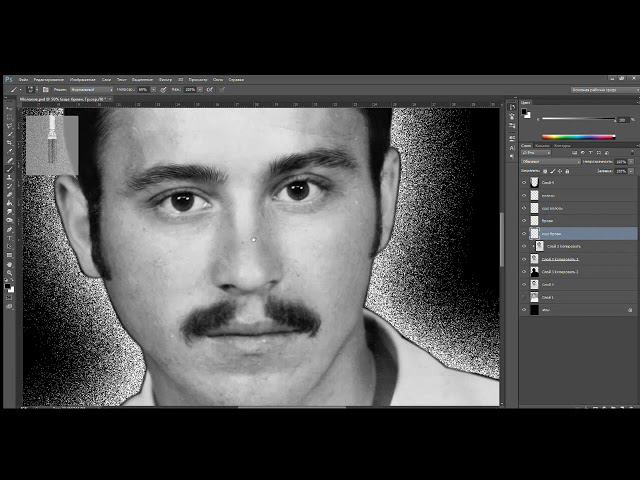Toggle visibility of the 'фон' background layer
640x480 pixels.
(524, 310)
